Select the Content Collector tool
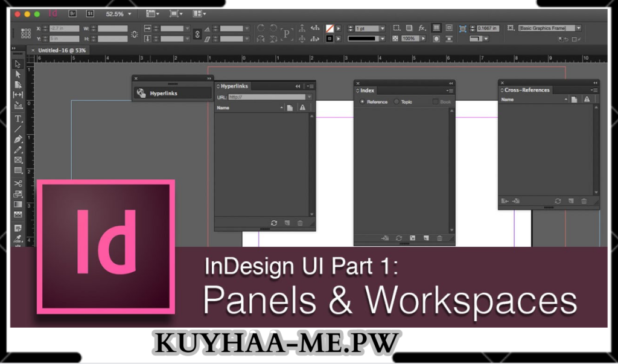This screenshot has height=364, width=618. [x=18, y=105]
